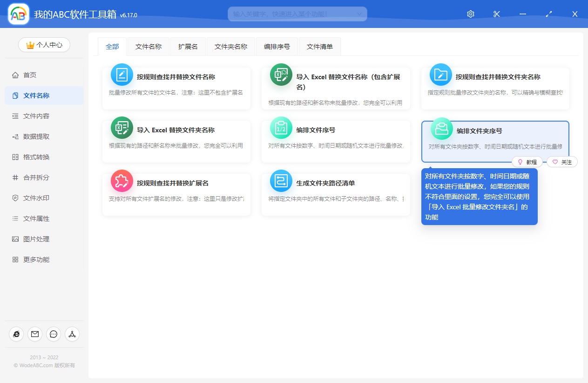
Task: Open the 文件夹名称 tab
Action: [x=231, y=46]
